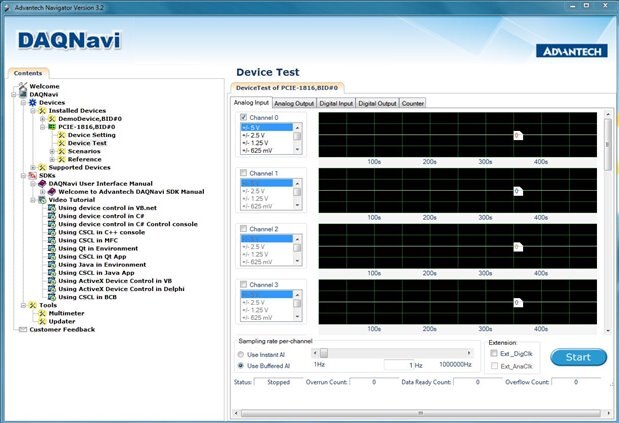This screenshot has width=619, height=423.
Task: Switch to the Digital Input tab
Action: pos(336,103)
